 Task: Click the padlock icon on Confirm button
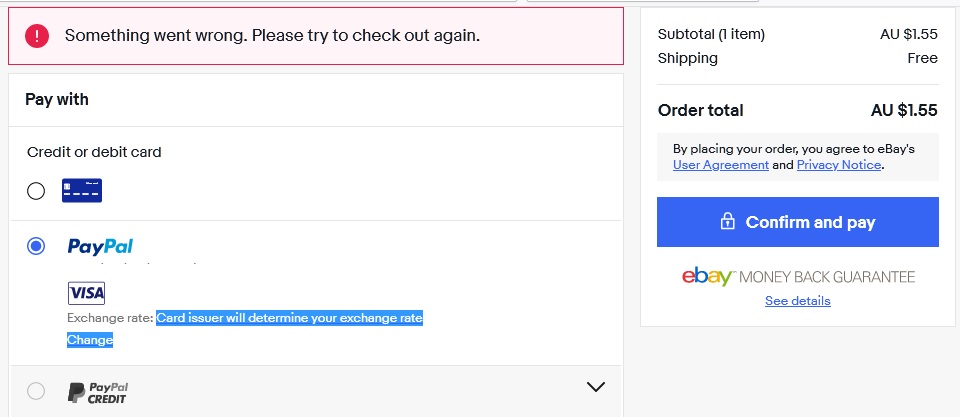pyautogui.click(x=727, y=221)
